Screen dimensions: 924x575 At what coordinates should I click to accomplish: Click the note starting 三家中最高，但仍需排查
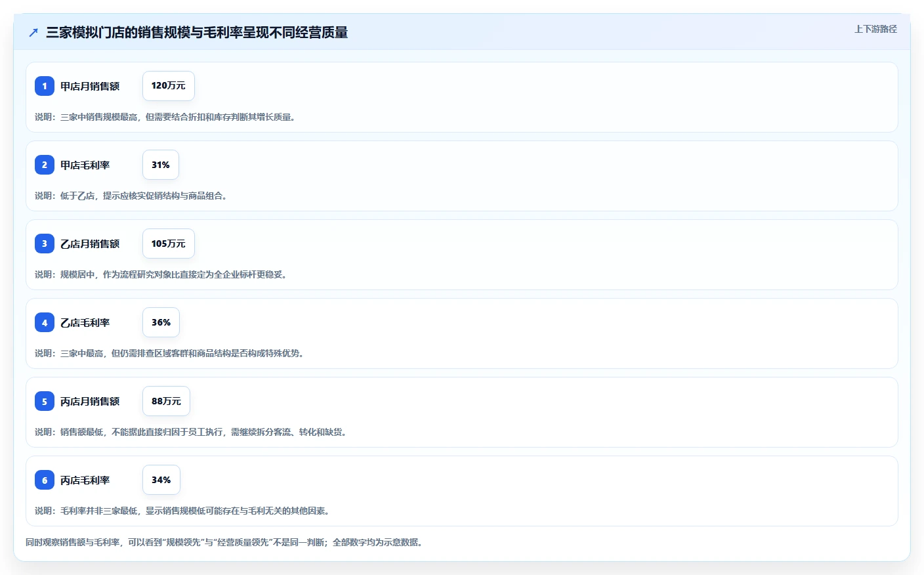pyautogui.click(x=169, y=353)
